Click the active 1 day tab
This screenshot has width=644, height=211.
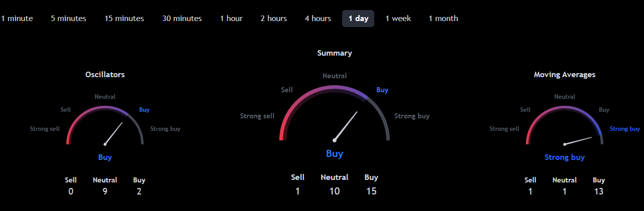(358, 19)
